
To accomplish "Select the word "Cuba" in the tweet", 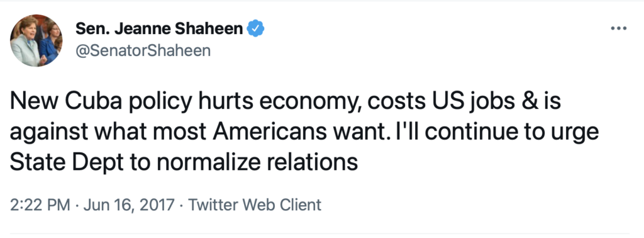I will coord(93,100).
